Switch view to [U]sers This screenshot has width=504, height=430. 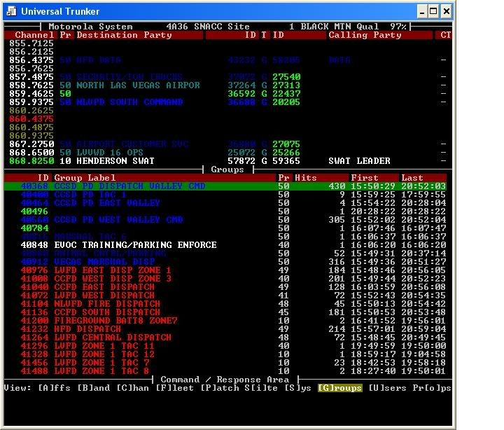coord(387,388)
